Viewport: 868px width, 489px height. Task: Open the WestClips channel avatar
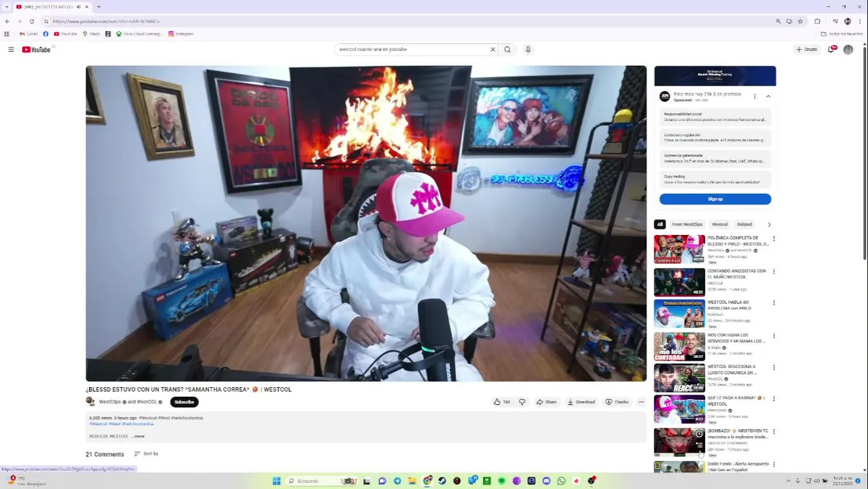tap(90, 401)
